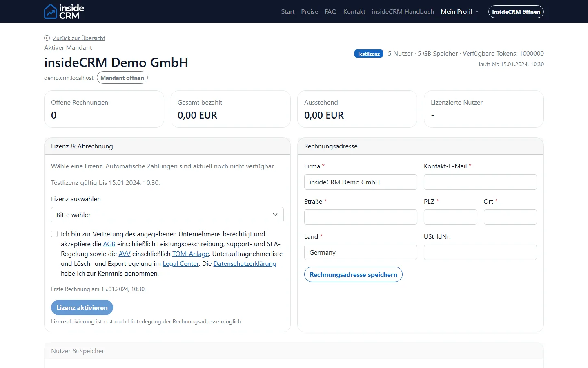Click the Kontakt-E-Mail input field
Screen dimensions: 588x368
click(480, 182)
